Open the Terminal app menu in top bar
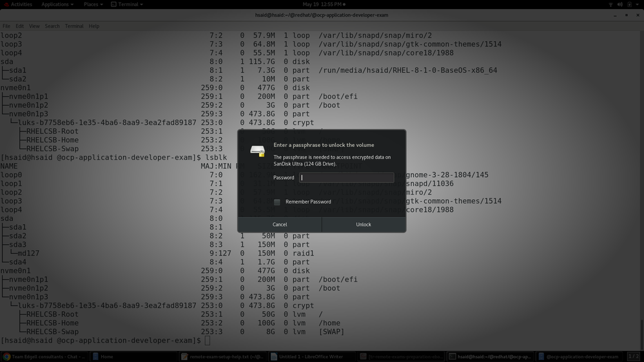This screenshot has height=362, width=644. [127, 5]
